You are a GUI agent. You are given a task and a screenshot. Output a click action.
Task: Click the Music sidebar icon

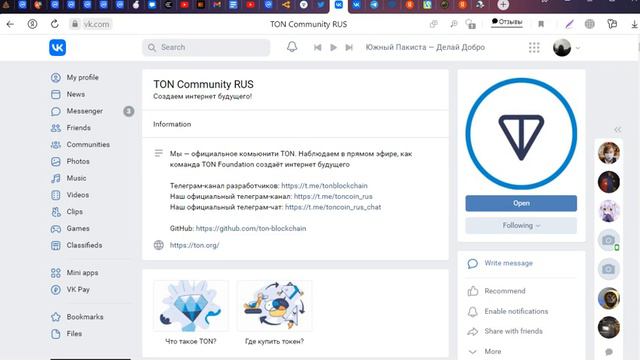click(x=56, y=178)
